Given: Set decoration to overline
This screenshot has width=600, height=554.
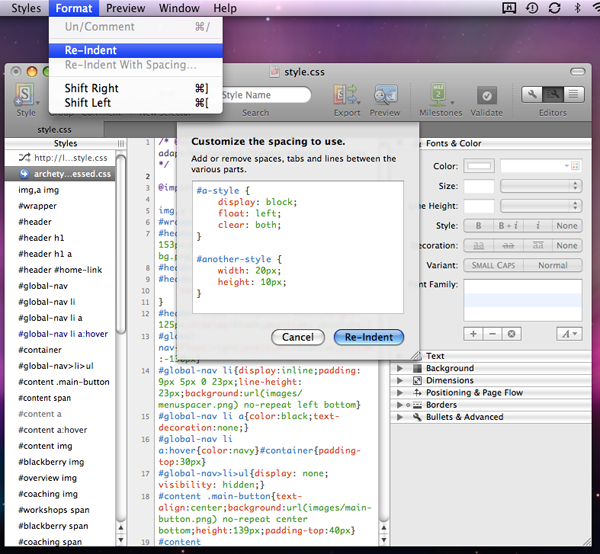Looking at the screenshot, I should coord(538,246).
